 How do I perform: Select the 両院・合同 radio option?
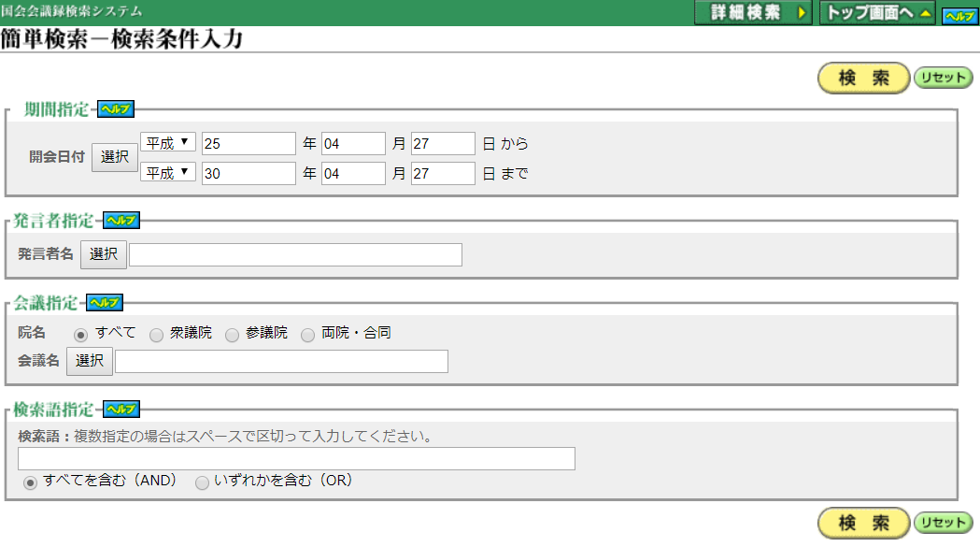[x=307, y=335]
